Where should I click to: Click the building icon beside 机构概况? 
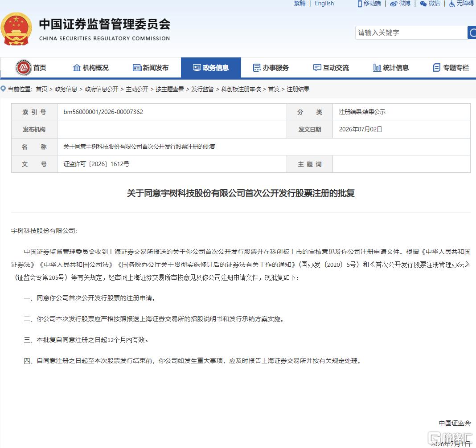tap(77, 68)
